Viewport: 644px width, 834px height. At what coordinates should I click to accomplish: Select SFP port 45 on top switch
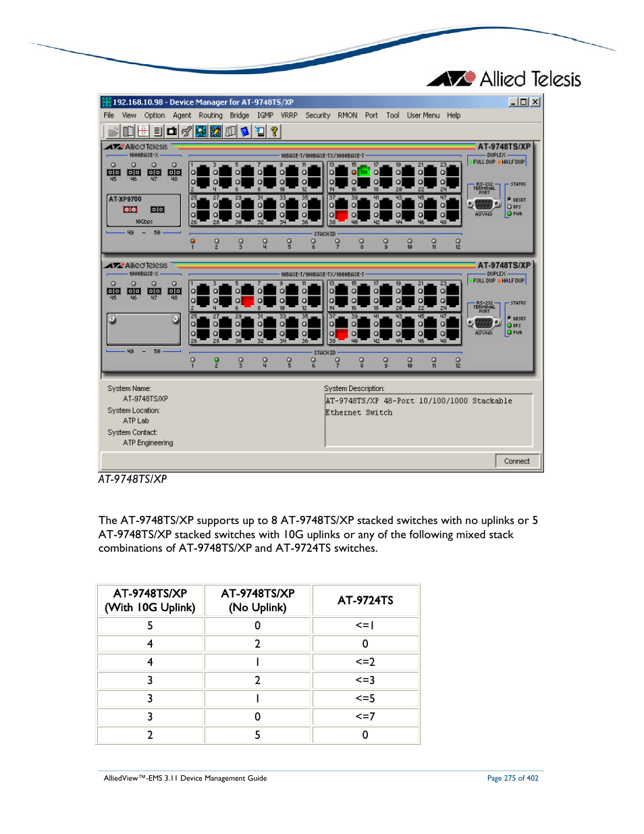113,172
